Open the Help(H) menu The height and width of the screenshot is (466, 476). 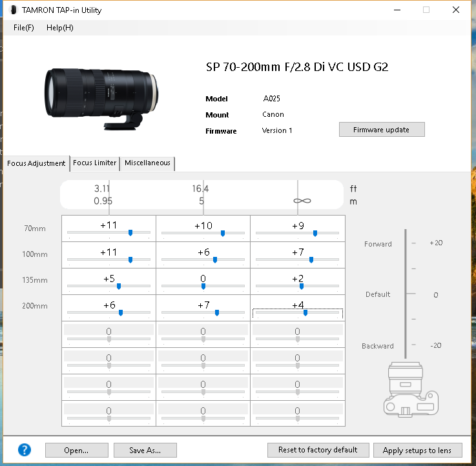click(x=60, y=28)
